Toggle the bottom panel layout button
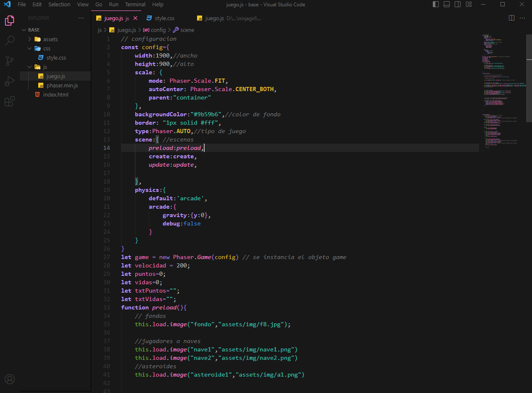This screenshot has height=393, width=532. point(447,5)
